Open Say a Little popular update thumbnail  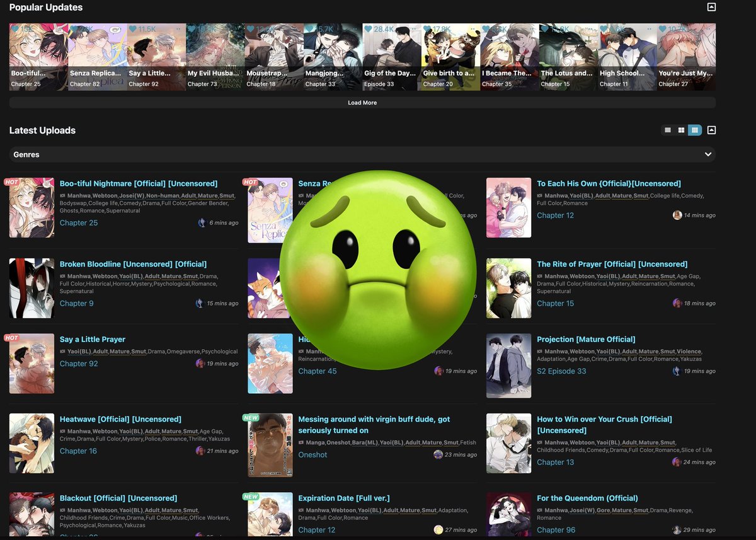[x=156, y=57]
